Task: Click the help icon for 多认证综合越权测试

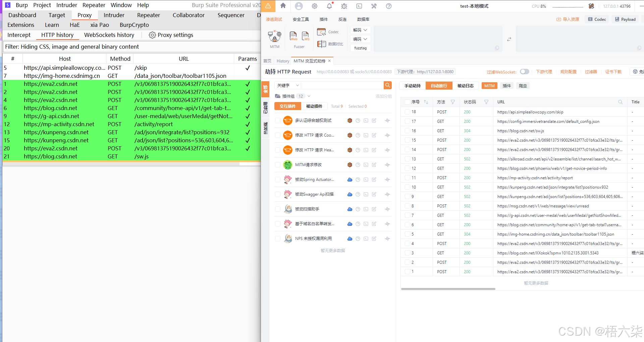Action: tap(358, 120)
